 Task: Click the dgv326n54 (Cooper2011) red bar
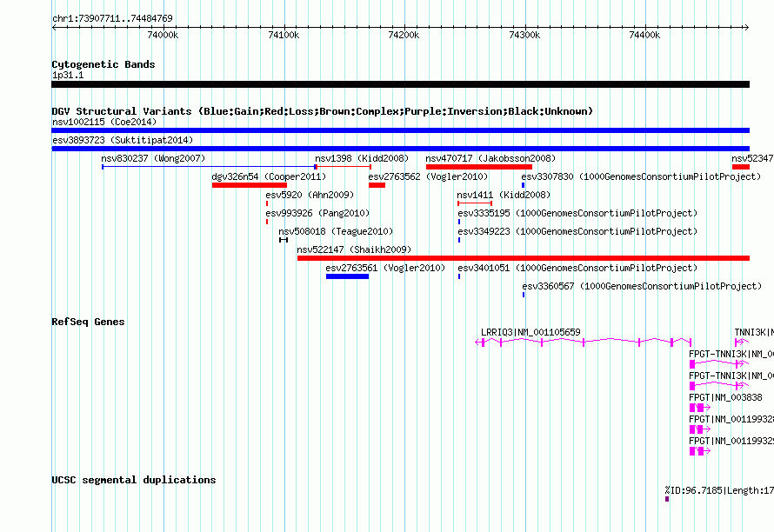pyautogui.click(x=250, y=185)
